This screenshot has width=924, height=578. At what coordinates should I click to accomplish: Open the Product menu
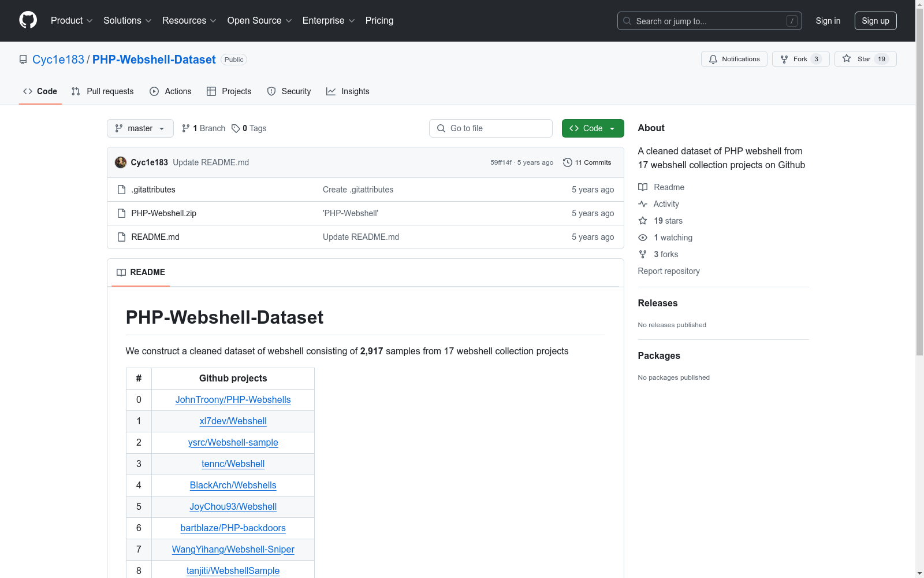point(72,21)
